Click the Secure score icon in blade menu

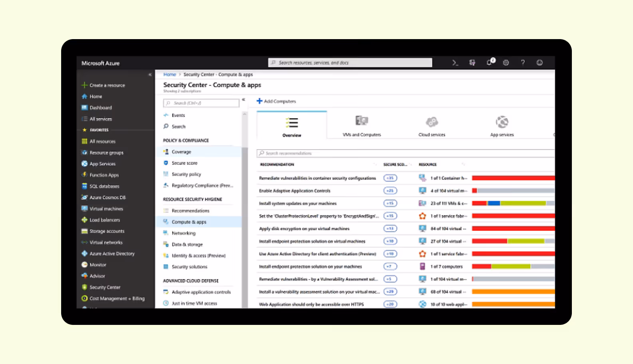(x=166, y=163)
